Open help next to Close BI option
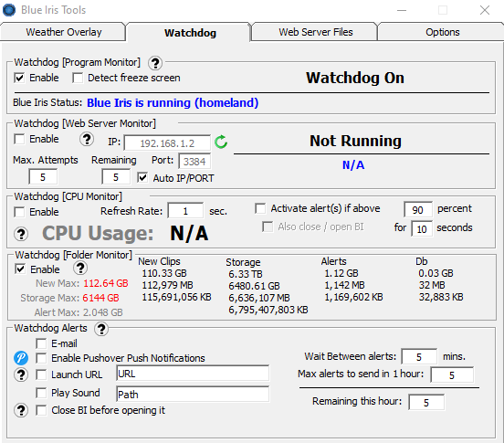 pyautogui.click(x=21, y=410)
